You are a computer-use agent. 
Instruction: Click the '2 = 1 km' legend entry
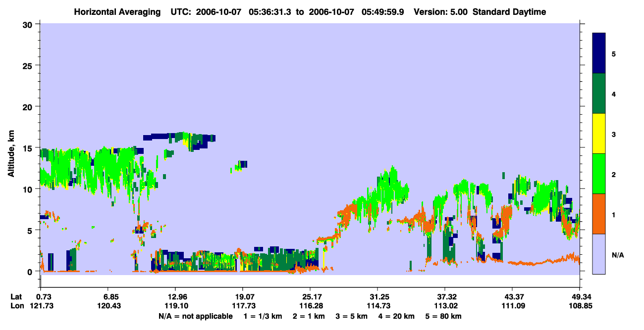click(309, 316)
